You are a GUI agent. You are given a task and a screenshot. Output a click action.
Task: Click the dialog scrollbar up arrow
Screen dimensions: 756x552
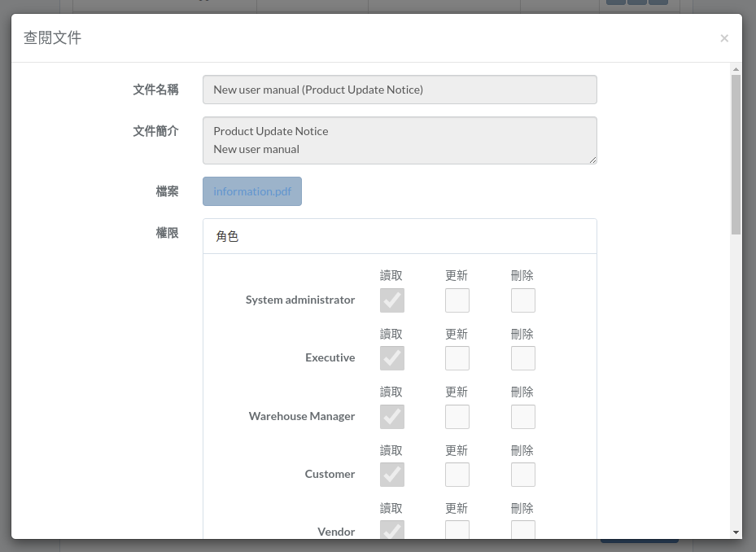coord(736,69)
